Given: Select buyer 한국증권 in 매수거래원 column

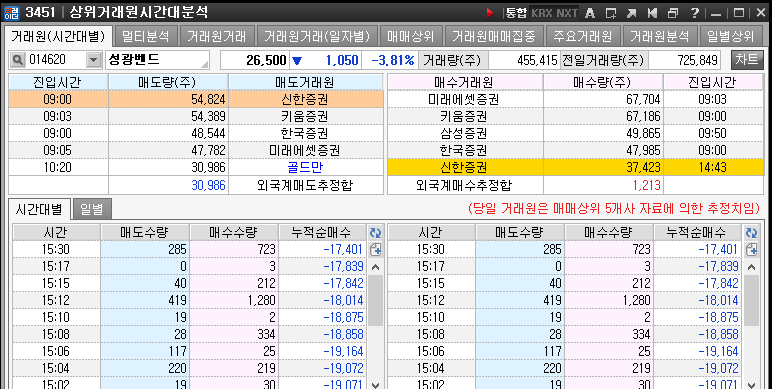Looking at the screenshot, I should point(465,150).
